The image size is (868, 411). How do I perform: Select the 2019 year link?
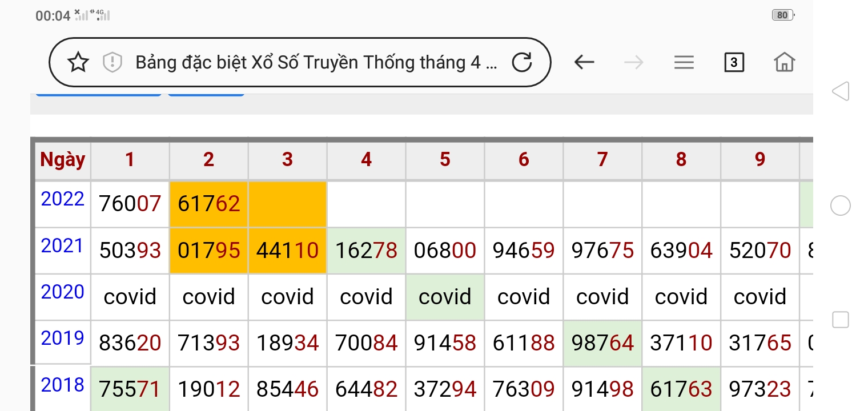[x=63, y=339]
